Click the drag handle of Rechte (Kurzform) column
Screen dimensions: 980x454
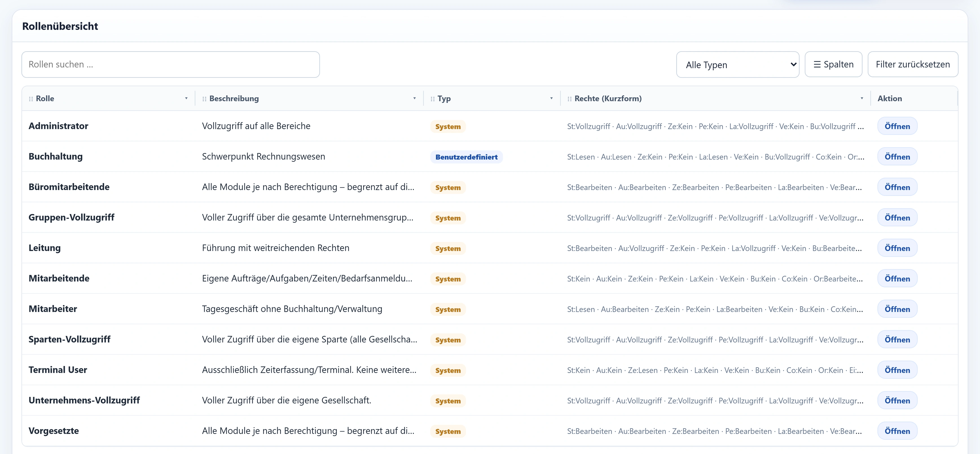click(x=570, y=99)
